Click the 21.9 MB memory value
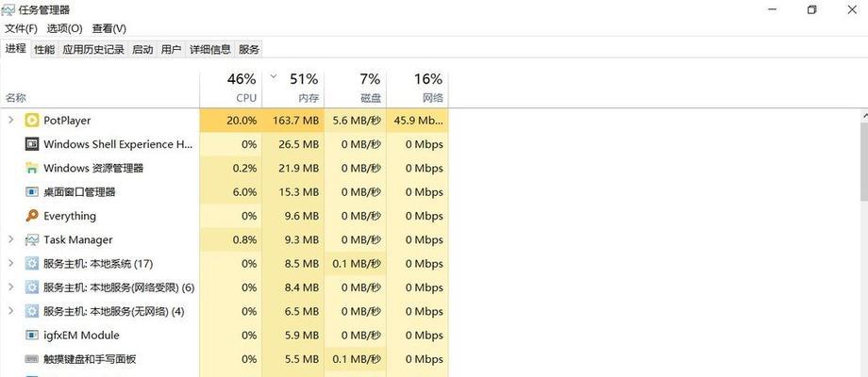The height and width of the screenshot is (377, 868). [299, 168]
